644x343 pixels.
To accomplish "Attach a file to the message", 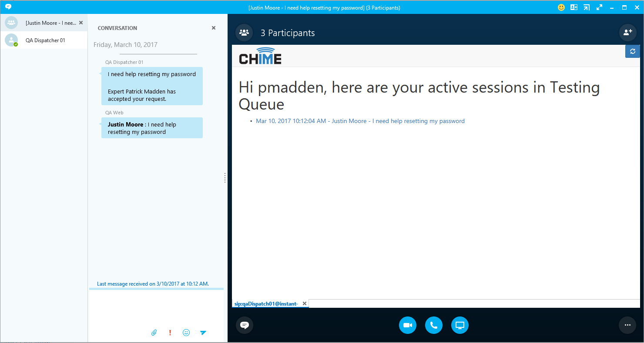I will coord(154,333).
